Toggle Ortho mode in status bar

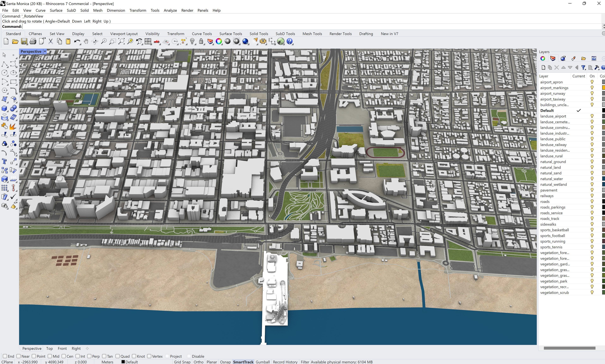pos(198,362)
